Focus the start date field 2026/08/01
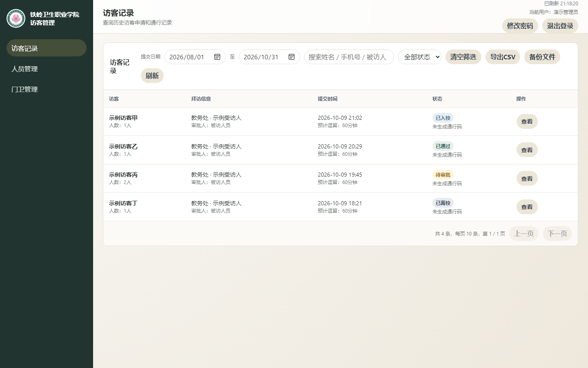 (195, 57)
